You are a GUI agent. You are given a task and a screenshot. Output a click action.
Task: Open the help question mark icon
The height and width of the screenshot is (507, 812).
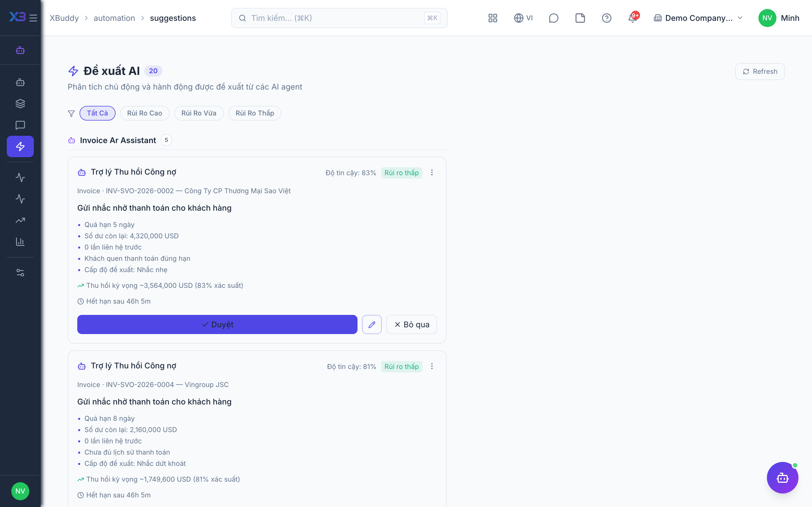(x=606, y=18)
